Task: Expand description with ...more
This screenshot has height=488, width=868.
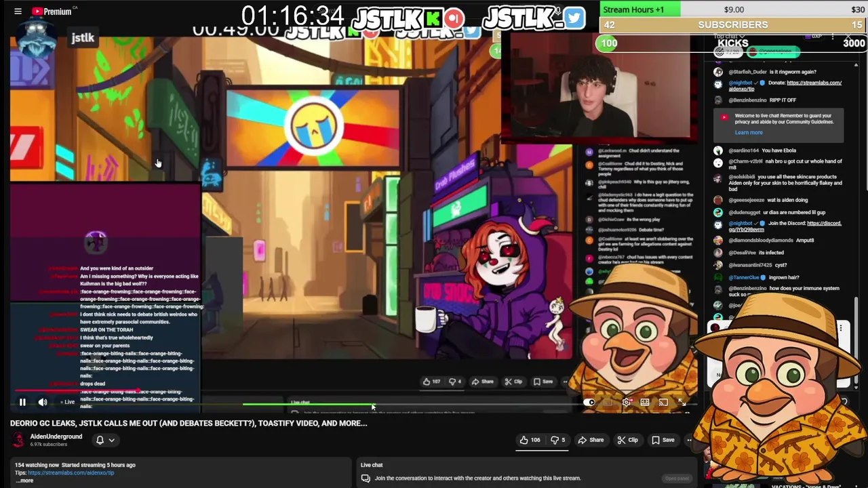Action: (x=24, y=481)
